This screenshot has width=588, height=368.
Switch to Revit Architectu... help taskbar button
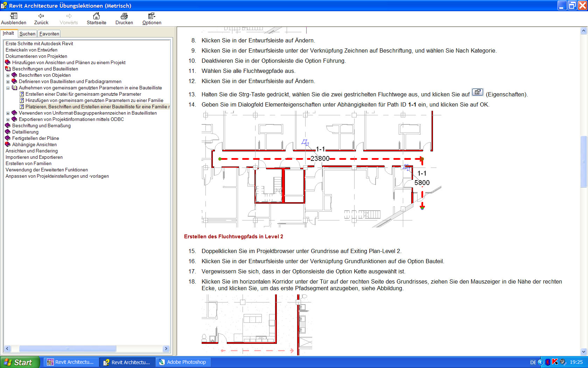pyautogui.click(x=127, y=362)
